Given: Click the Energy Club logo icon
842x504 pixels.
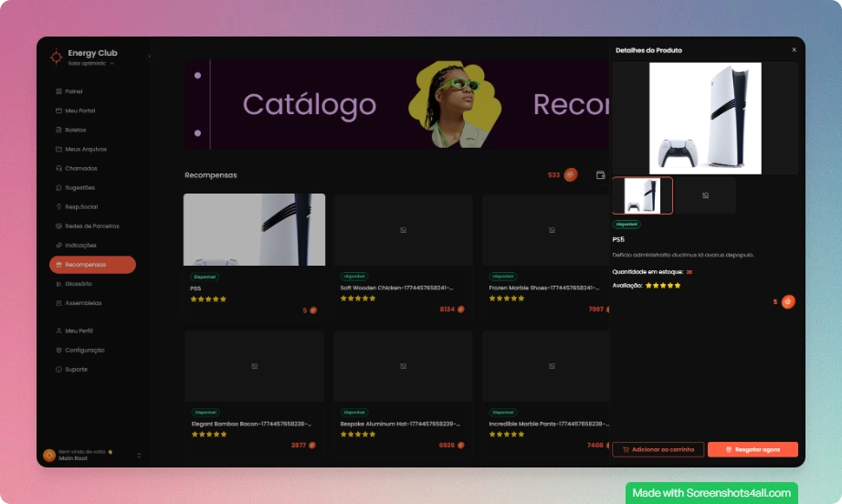Looking at the screenshot, I should coord(57,57).
